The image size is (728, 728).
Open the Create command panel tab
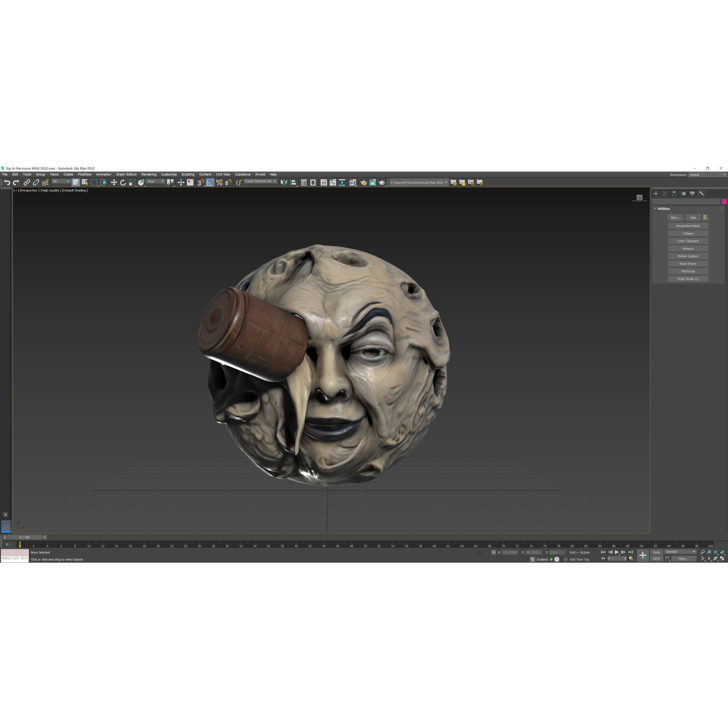(x=656, y=193)
